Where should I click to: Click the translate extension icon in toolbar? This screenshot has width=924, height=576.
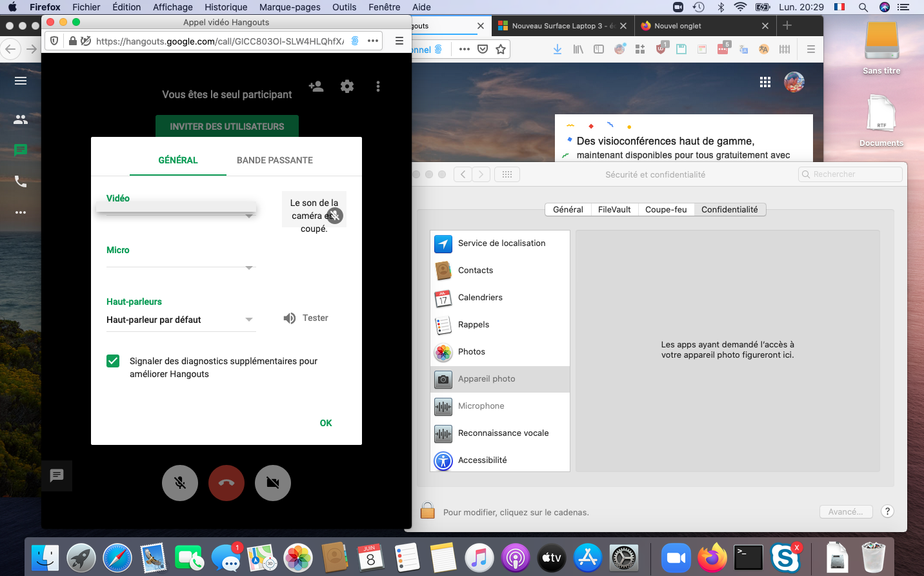743,49
